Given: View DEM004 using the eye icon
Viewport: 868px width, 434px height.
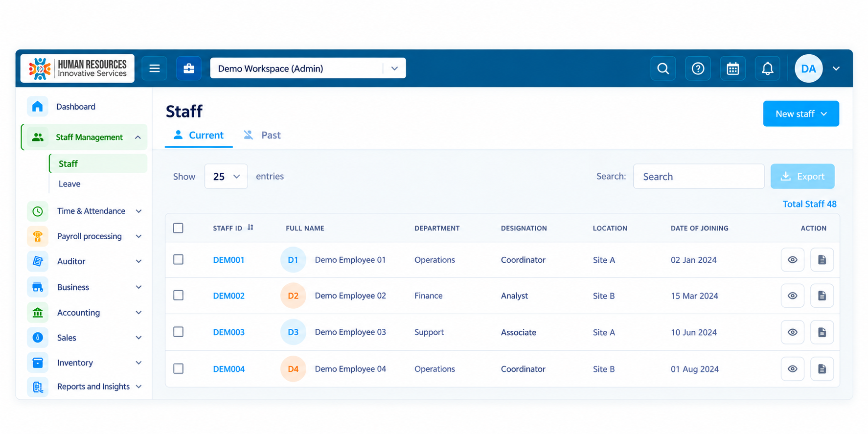Looking at the screenshot, I should [793, 369].
